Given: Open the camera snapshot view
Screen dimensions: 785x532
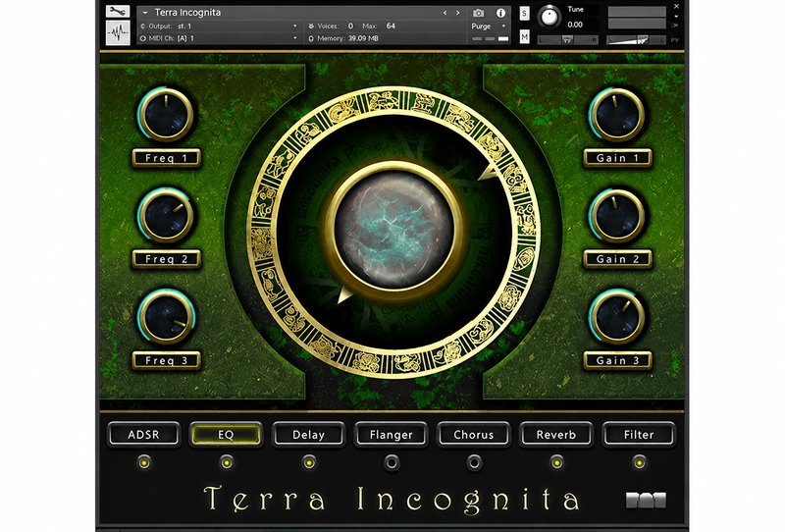Looking at the screenshot, I should (479, 13).
